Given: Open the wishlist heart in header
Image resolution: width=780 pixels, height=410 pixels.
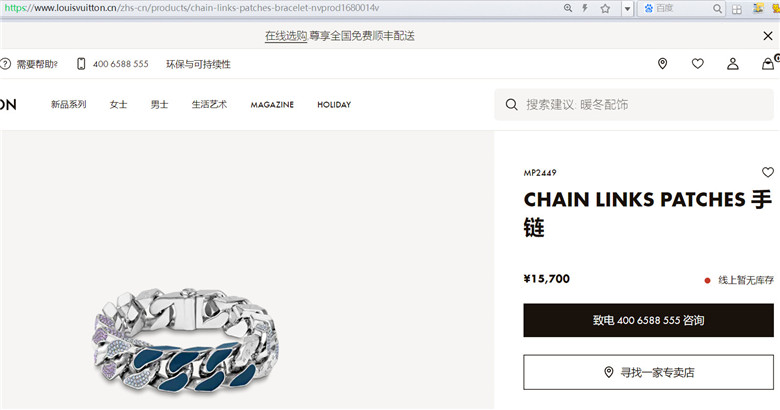Looking at the screenshot, I should click(697, 64).
